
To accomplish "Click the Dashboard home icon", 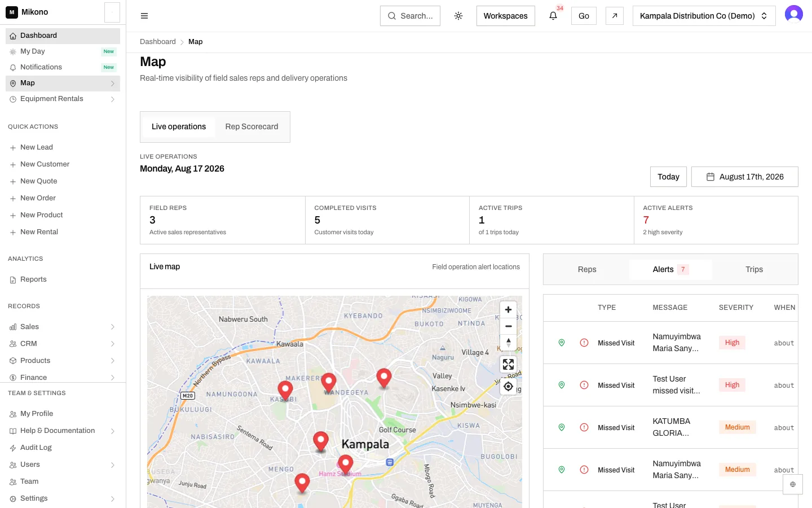I will [x=13, y=36].
